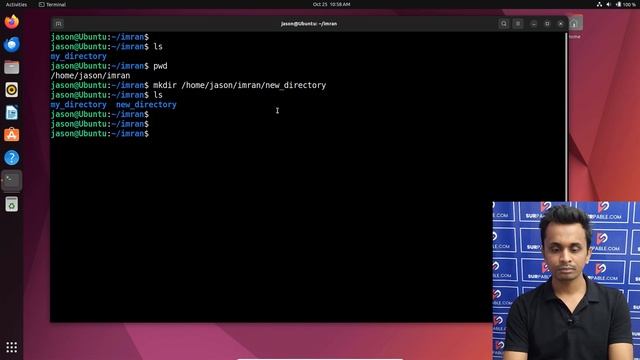This screenshot has width=640, height=360.
Task: Close the terminal window
Action: point(560,24)
